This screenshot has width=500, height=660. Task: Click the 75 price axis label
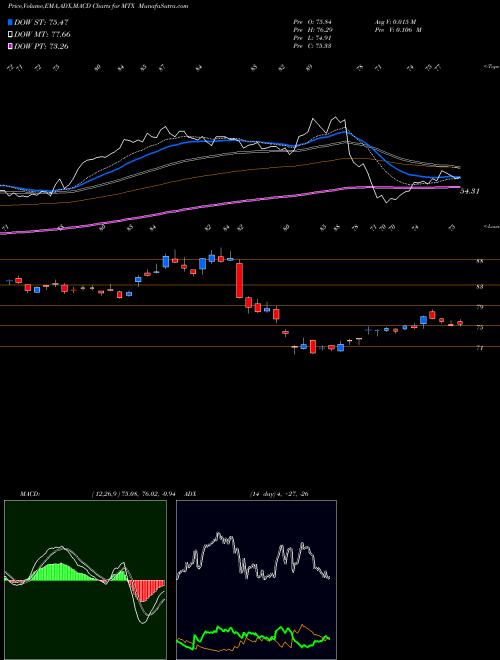point(479,327)
